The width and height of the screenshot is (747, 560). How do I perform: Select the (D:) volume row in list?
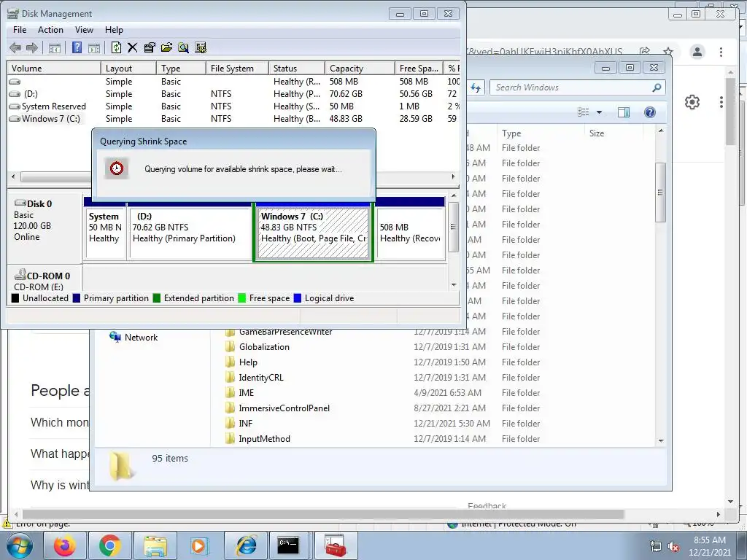tap(233, 94)
